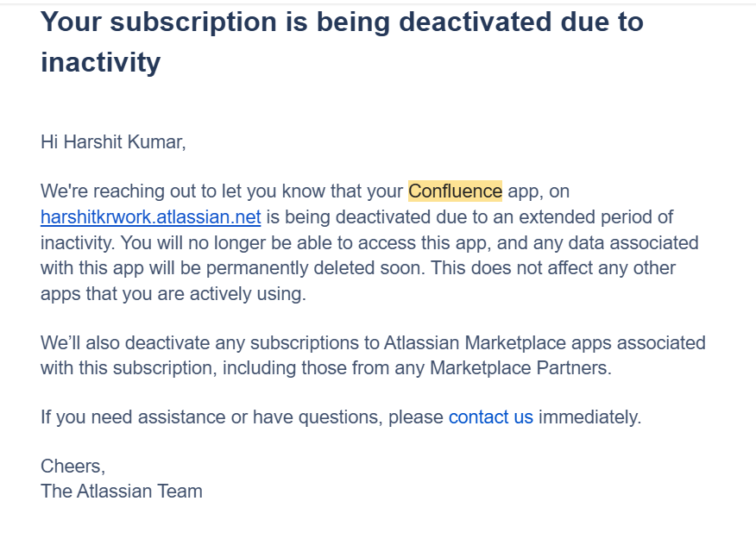
Task: Click the word "inactivity" in the heading
Action: [x=100, y=63]
